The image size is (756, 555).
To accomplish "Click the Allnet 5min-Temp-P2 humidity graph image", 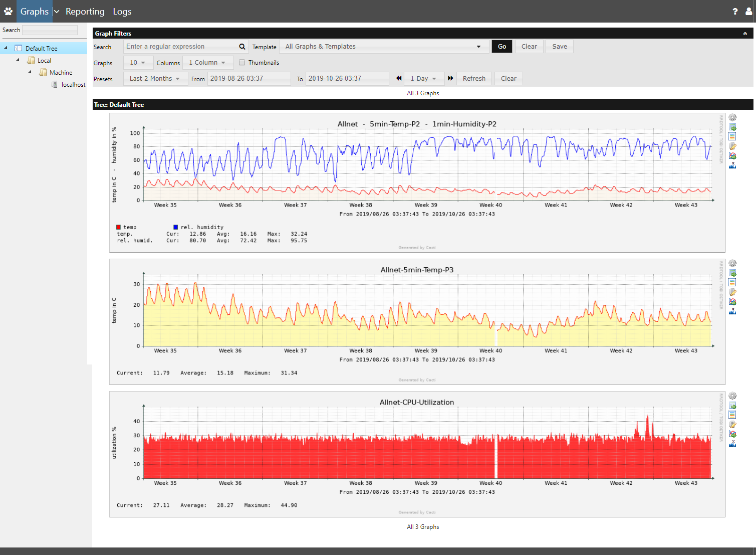I will (417, 182).
